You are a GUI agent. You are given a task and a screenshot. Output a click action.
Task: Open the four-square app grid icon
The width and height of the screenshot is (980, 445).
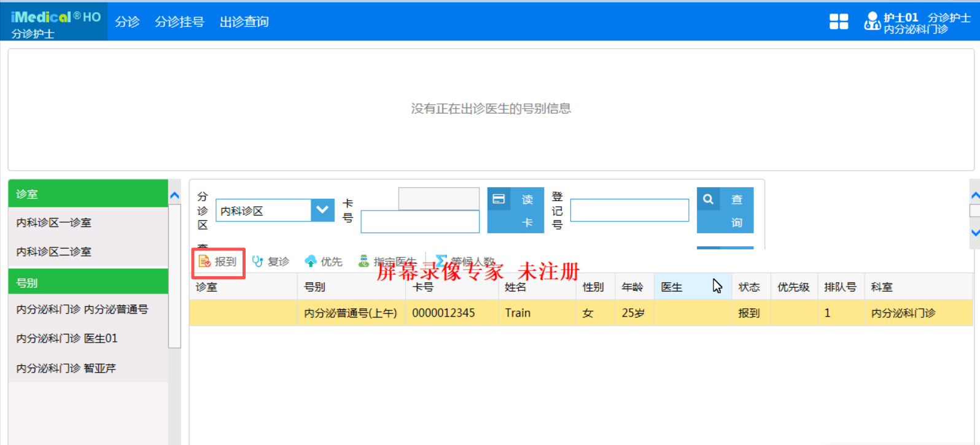click(839, 21)
